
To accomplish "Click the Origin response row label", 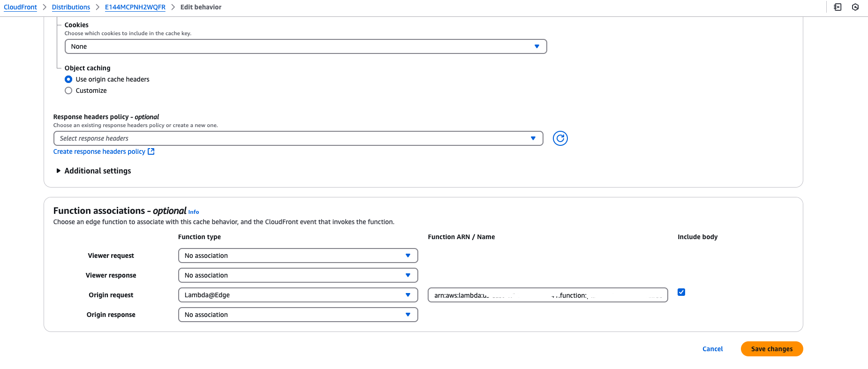I will click(111, 315).
